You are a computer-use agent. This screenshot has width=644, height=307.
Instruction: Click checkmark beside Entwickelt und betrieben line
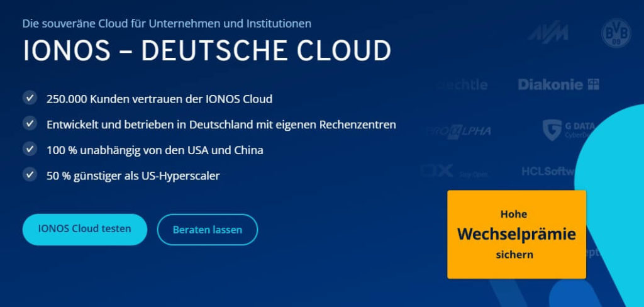[30, 123]
